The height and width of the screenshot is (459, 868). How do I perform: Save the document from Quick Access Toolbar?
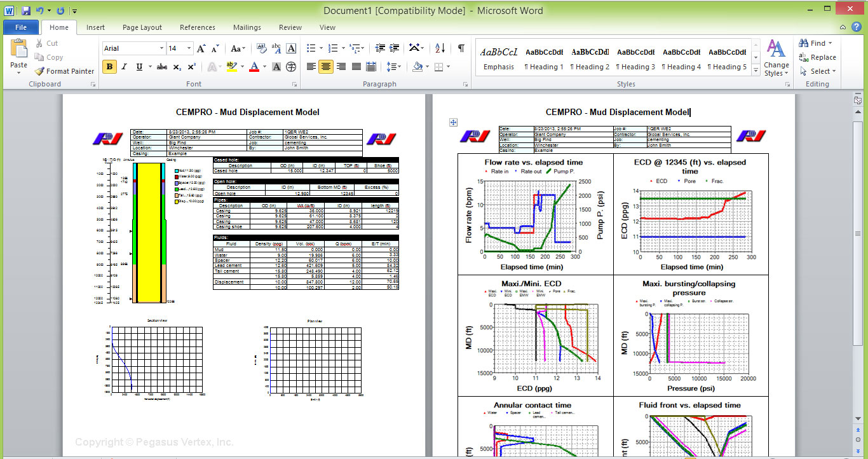point(25,11)
